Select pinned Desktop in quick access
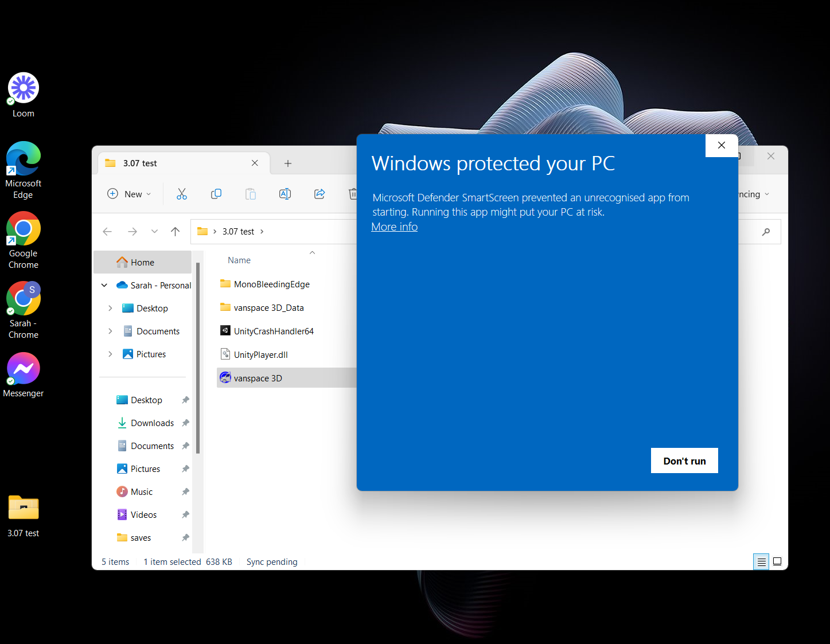Viewport: 830px width, 644px height. point(146,400)
